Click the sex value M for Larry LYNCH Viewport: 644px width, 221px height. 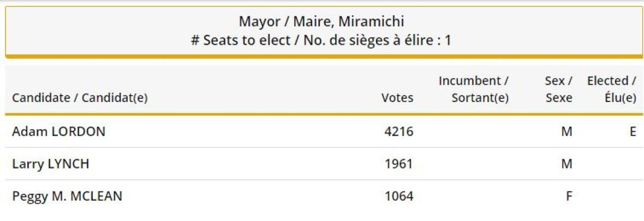click(567, 164)
